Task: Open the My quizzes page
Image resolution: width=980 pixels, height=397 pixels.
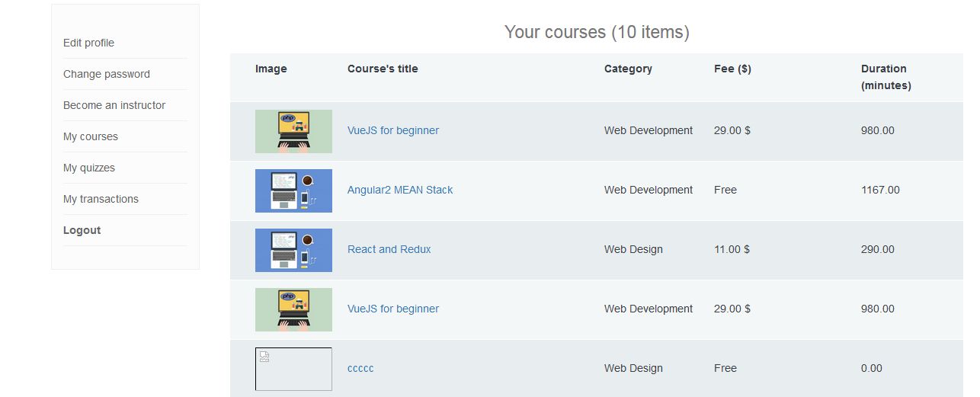Action: (89, 168)
